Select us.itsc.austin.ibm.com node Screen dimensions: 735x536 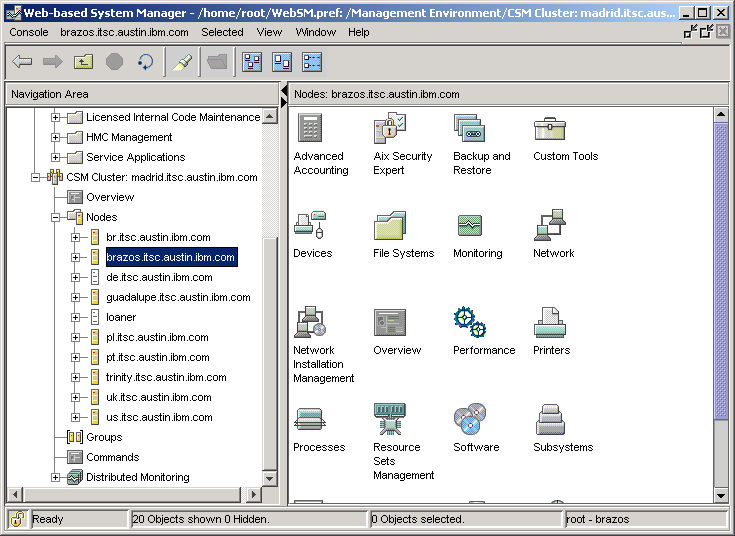tap(159, 417)
